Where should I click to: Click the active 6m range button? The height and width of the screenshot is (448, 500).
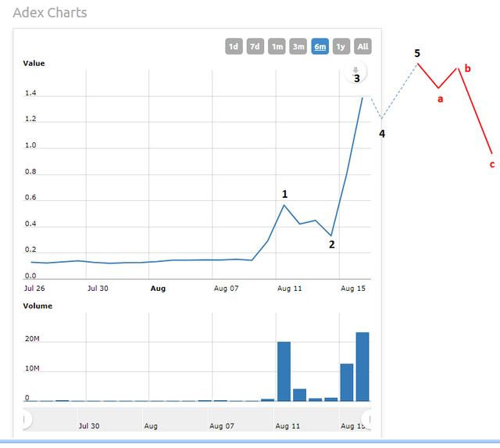pos(320,46)
